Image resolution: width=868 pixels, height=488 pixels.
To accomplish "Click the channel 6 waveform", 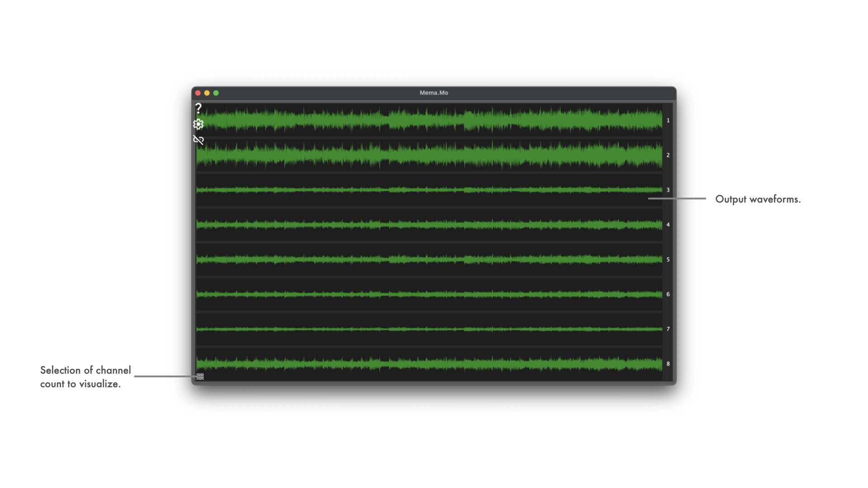I will [429, 294].
